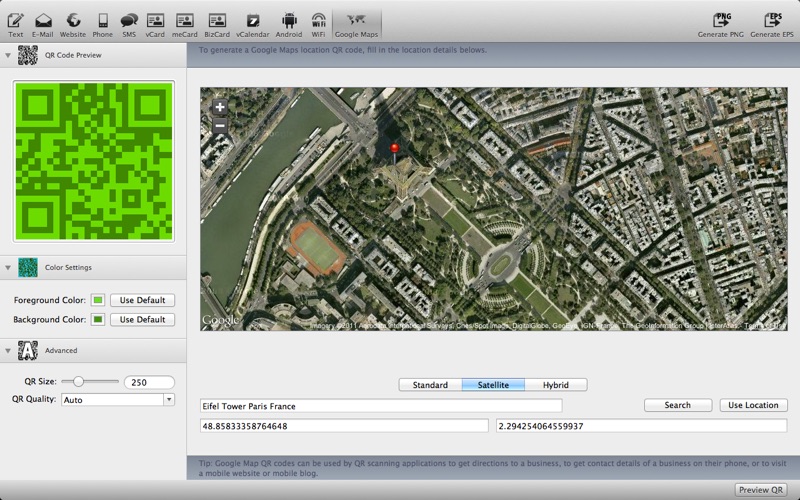Click the Generate PNG icon
This screenshot has width=800, height=500.
click(x=720, y=20)
